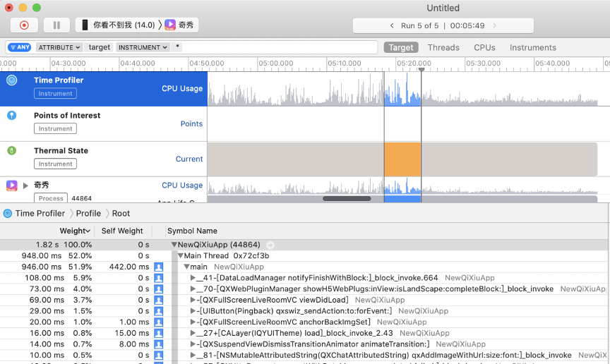Click the Time Profiler breadcrumb item

click(x=40, y=214)
